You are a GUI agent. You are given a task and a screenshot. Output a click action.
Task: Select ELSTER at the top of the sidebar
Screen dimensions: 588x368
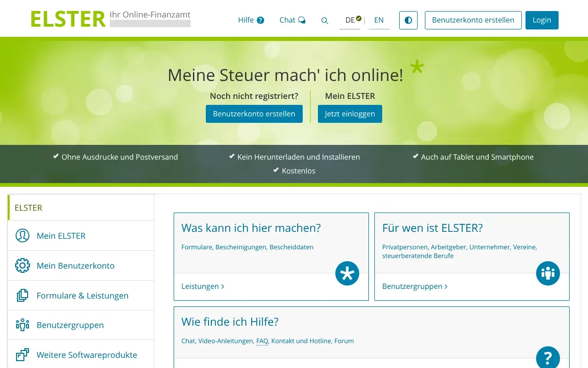click(28, 207)
